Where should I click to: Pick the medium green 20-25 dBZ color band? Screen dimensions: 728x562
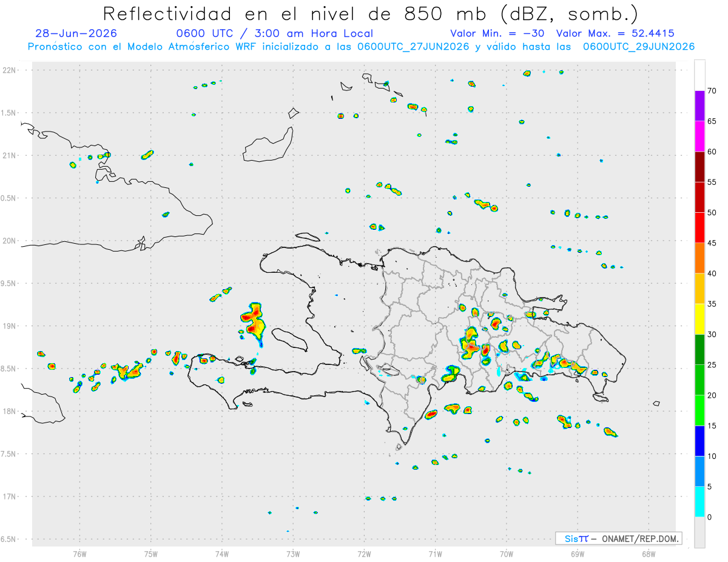pyautogui.click(x=699, y=380)
